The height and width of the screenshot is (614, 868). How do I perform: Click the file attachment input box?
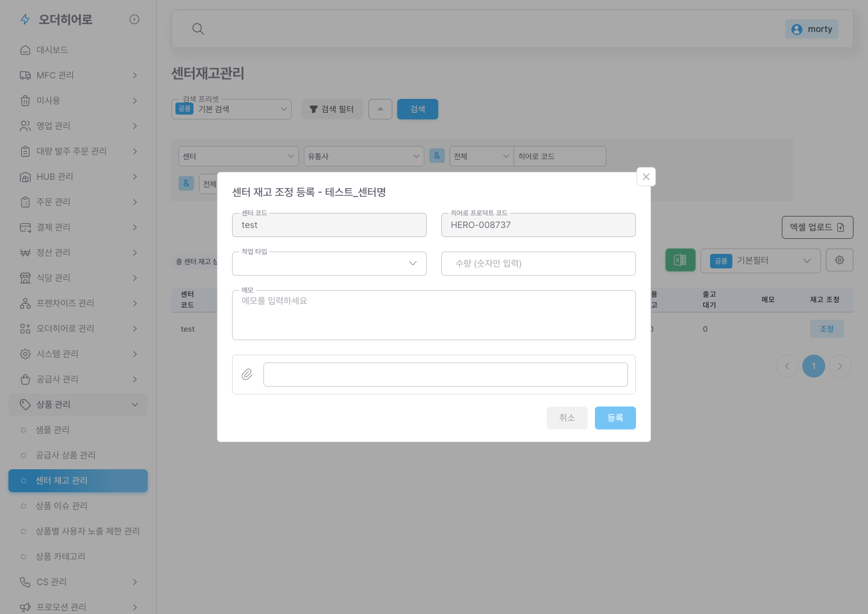pyautogui.click(x=445, y=375)
